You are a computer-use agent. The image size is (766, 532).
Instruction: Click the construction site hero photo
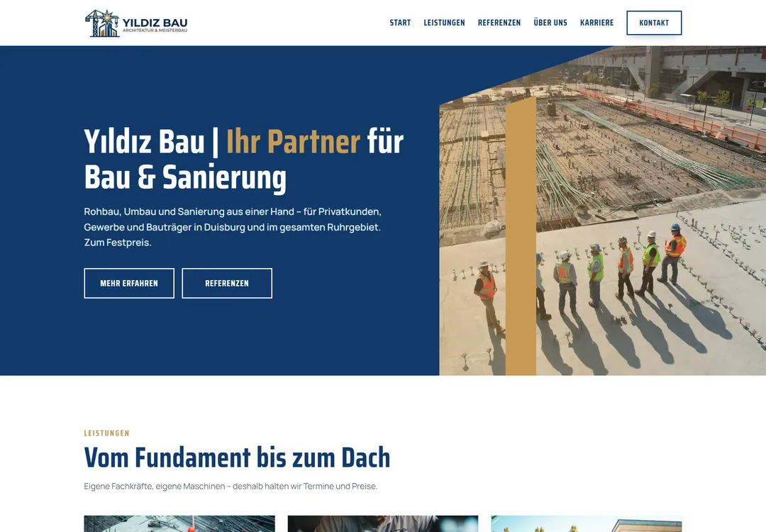(x=602, y=211)
